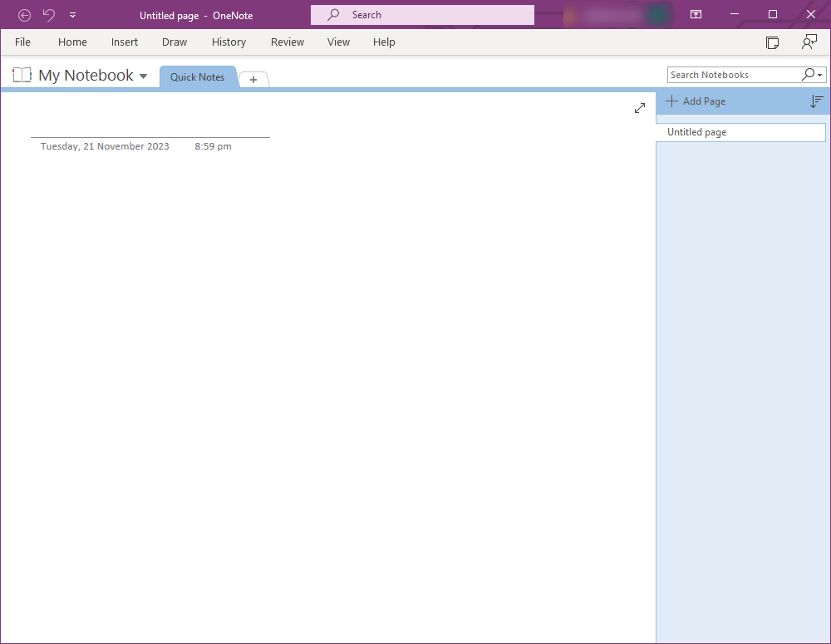Expand page to full view with diagonal arrow
Image resolution: width=831 pixels, height=644 pixels.
[640, 108]
